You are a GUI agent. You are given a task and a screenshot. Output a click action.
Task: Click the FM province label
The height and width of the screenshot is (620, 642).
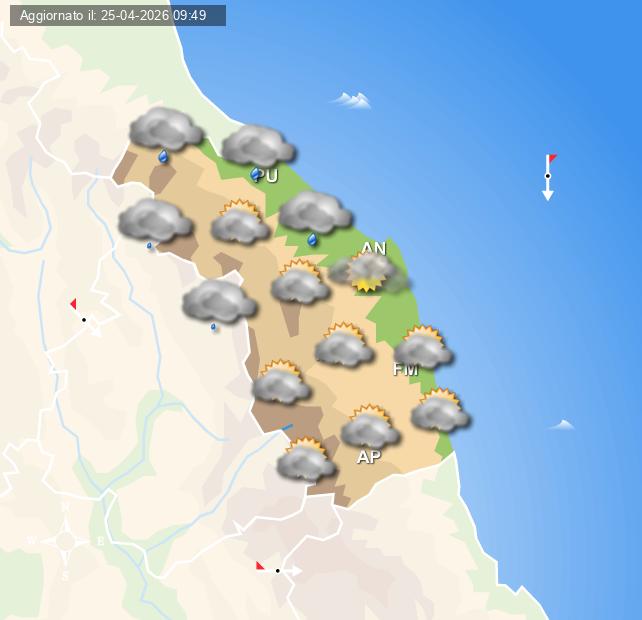pos(406,369)
